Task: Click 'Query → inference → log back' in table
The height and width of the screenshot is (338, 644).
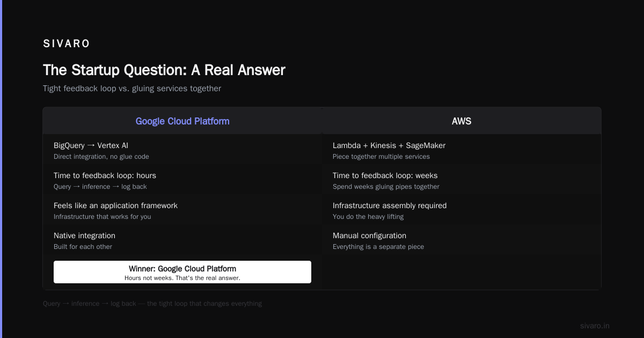Action: click(100, 187)
